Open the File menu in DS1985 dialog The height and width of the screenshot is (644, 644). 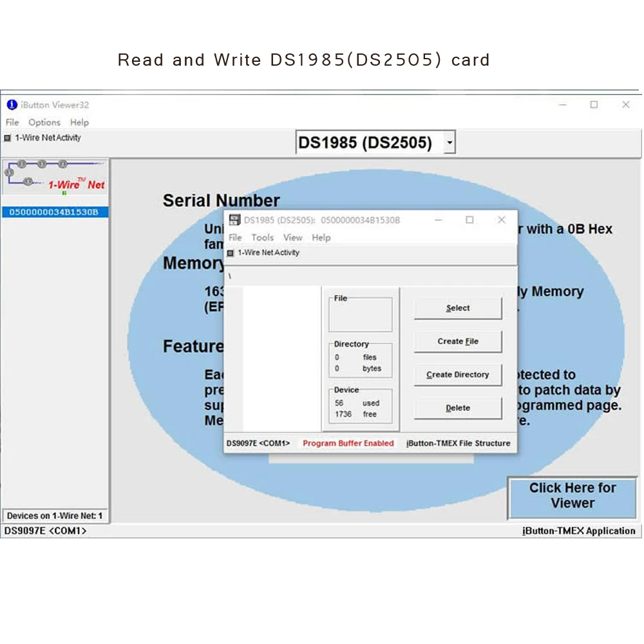[x=235, y=238]
